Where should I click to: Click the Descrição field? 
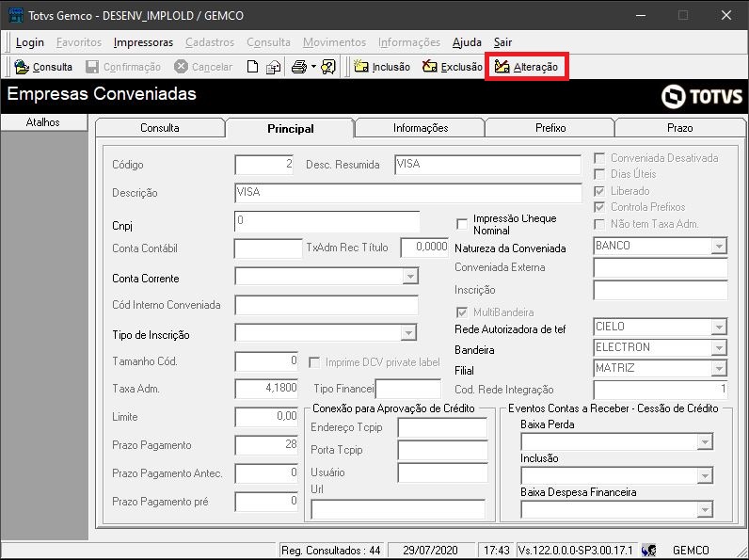[x=408, y=193]
